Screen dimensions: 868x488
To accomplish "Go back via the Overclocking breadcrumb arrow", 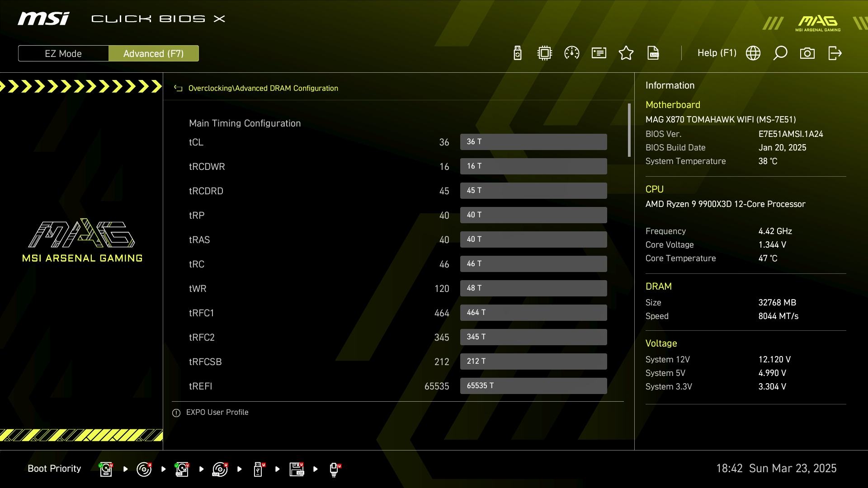I will click(178, 89).
